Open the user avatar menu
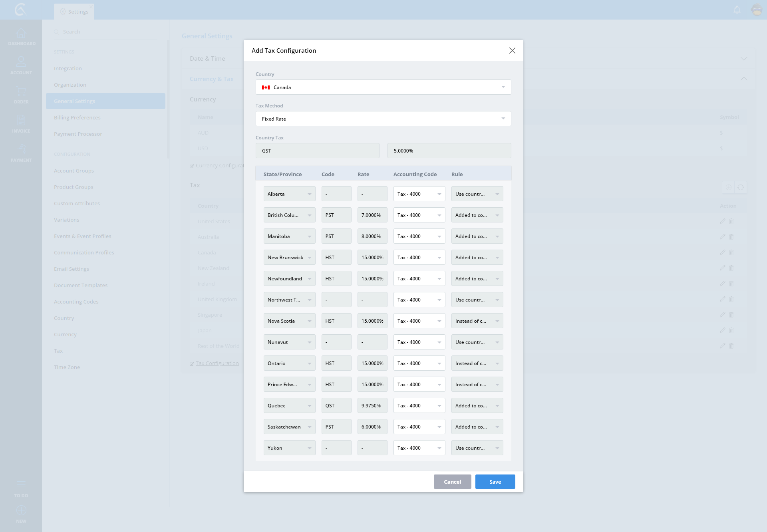767x532 pixels. coord(757,10)
